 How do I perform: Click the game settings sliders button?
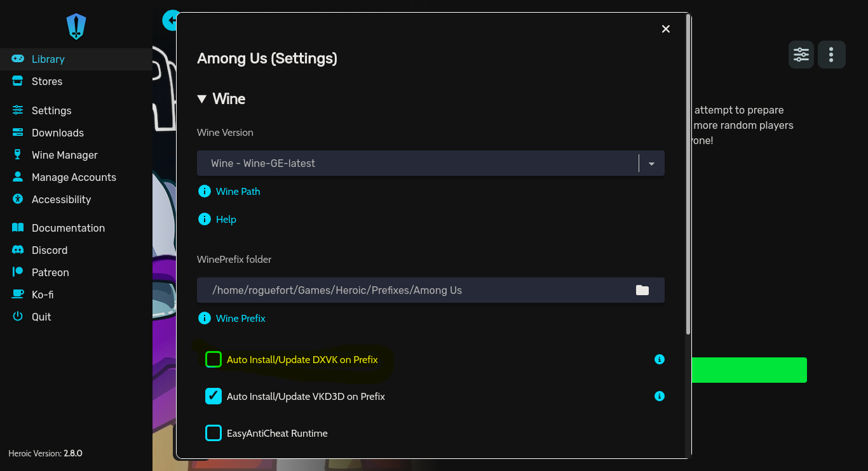coord(801,55)
